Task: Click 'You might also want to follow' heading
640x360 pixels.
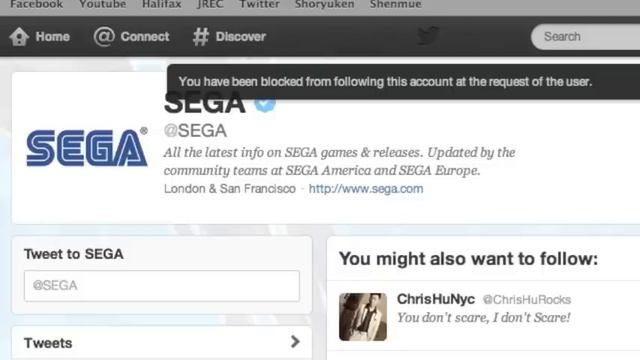Action: tap(469, 259)
